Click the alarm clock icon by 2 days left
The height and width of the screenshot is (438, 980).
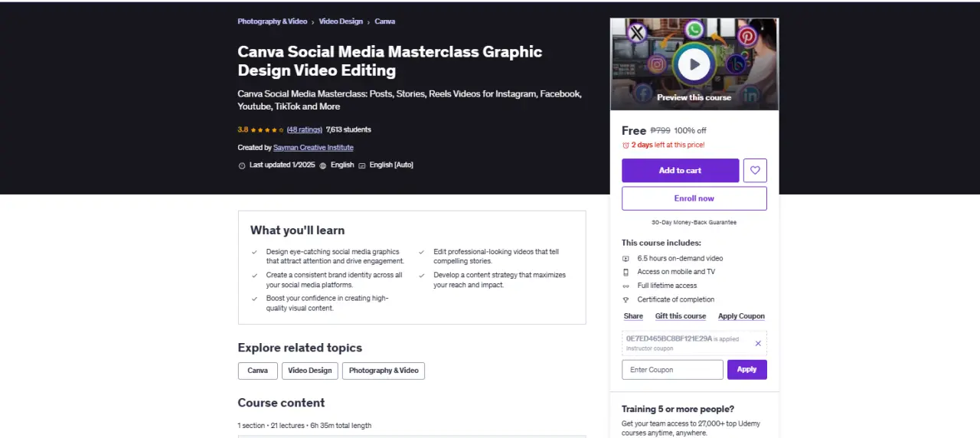coord(626,145)
